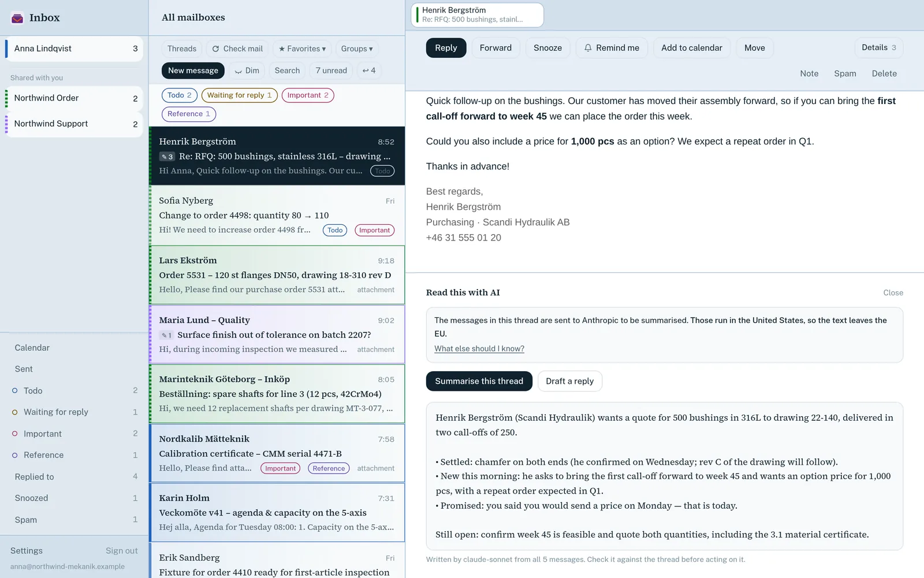Open the Lars Ekström Order 5531 message
924x578 pixels.
tap(277, 275)
